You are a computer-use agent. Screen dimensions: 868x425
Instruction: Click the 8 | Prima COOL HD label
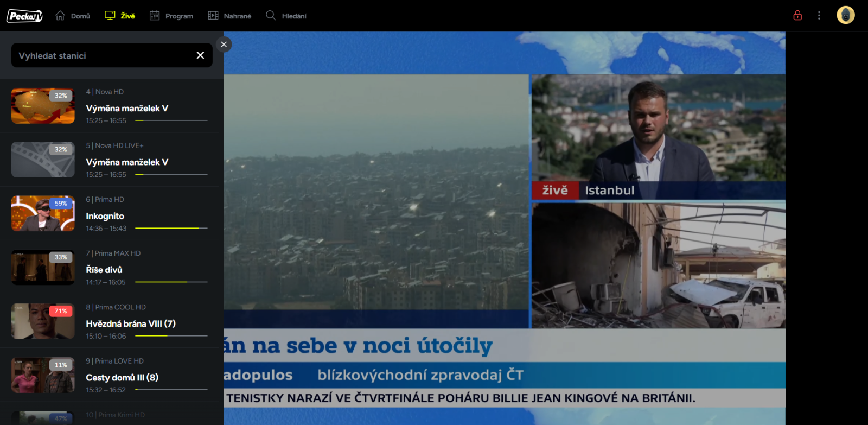pyautogui.click(x=116, y=307)
